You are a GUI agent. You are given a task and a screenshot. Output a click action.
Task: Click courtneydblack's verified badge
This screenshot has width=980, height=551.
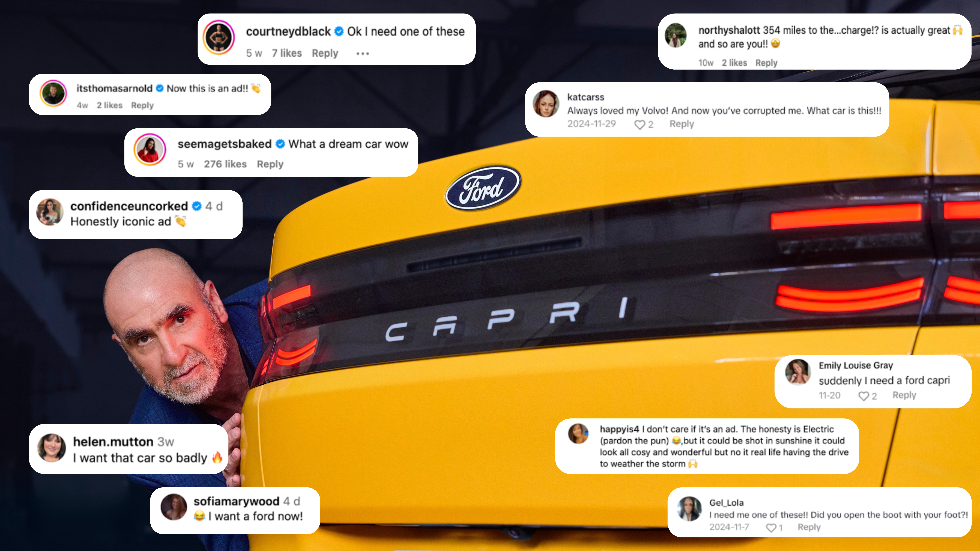339,32
